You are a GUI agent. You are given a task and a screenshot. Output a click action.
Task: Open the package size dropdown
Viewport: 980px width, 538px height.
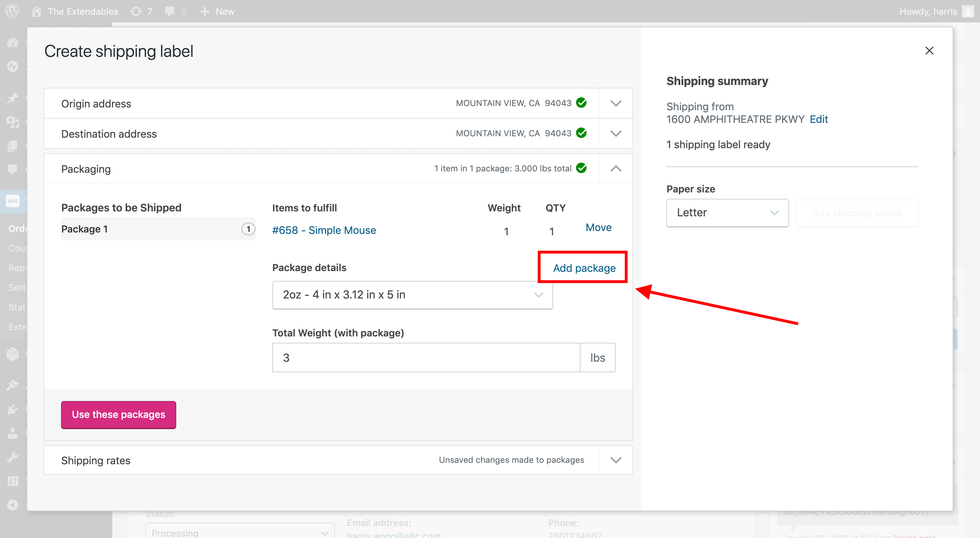point(412,295)
